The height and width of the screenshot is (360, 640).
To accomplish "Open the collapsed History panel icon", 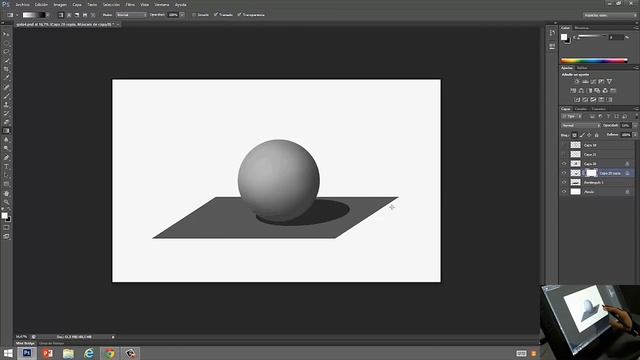I will pyautogui.click(x=552, y=33).
